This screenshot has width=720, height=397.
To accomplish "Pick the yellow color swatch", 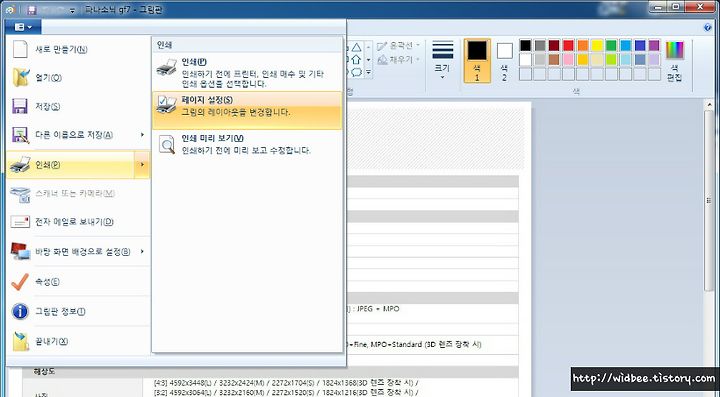I will click(597, 45).
